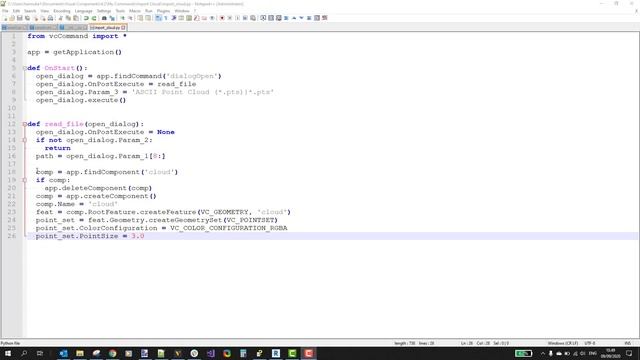Screen dimensions: 640x360
Task: Open Find using the binoculars icon
Action: coord(104,18)
